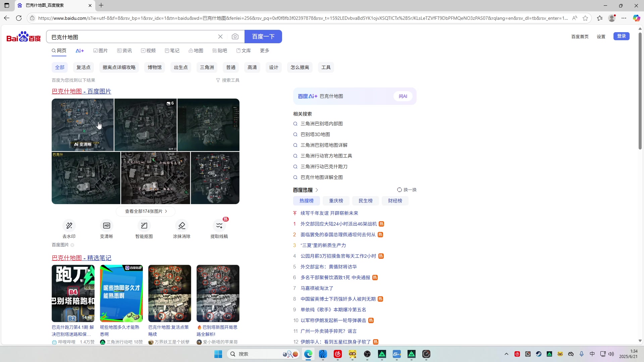This screenshot has width=644, height=362.
Task: Select the 复活点 filter chip
Action: coord(84,67)
